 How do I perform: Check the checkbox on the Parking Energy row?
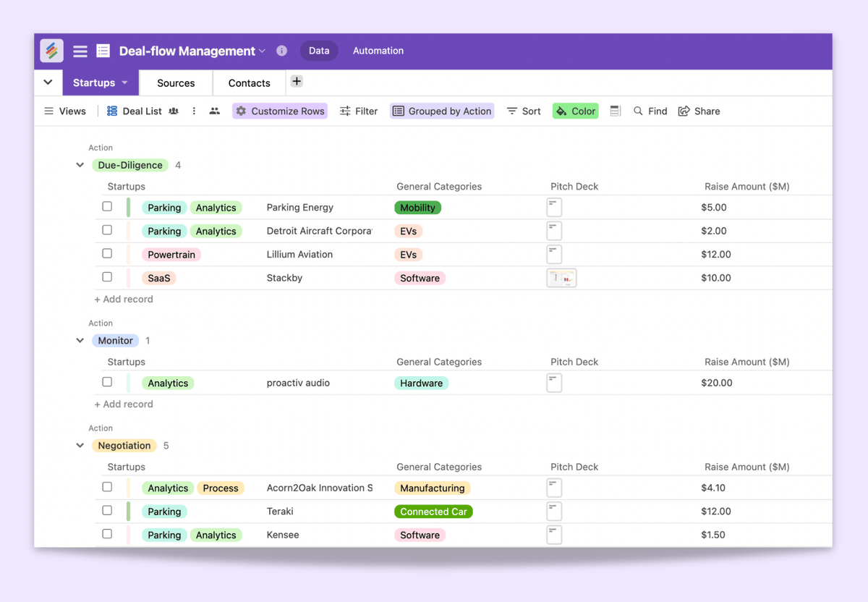coord(107,208)
